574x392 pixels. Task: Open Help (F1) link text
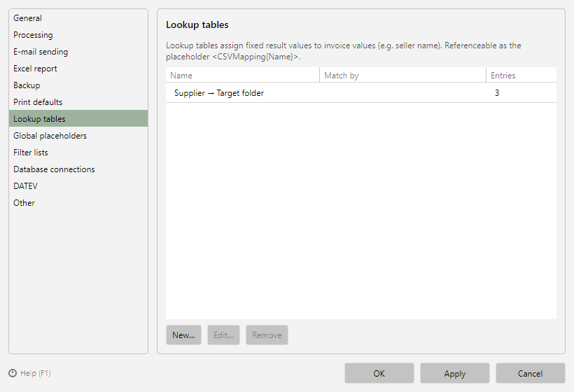pyautogui.click(x=36, y=373)
